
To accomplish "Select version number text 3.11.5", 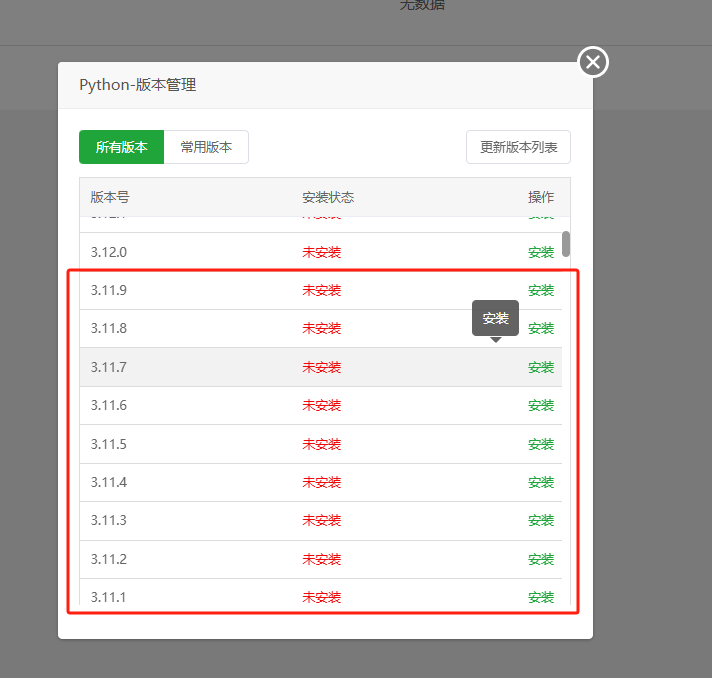I will point(109,444).
